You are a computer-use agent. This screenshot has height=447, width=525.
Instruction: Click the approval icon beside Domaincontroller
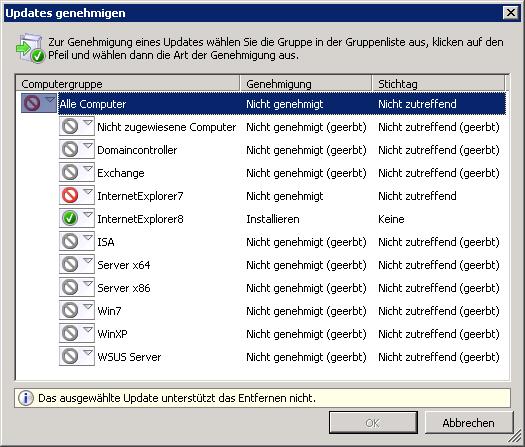(x=70, y=150)
